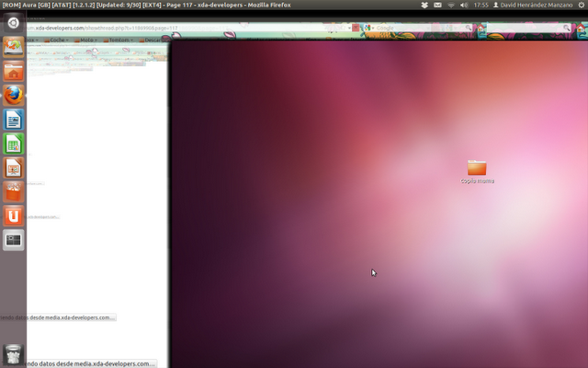
Task: Open Ubuntu One from the launcher
Action: 14,216
